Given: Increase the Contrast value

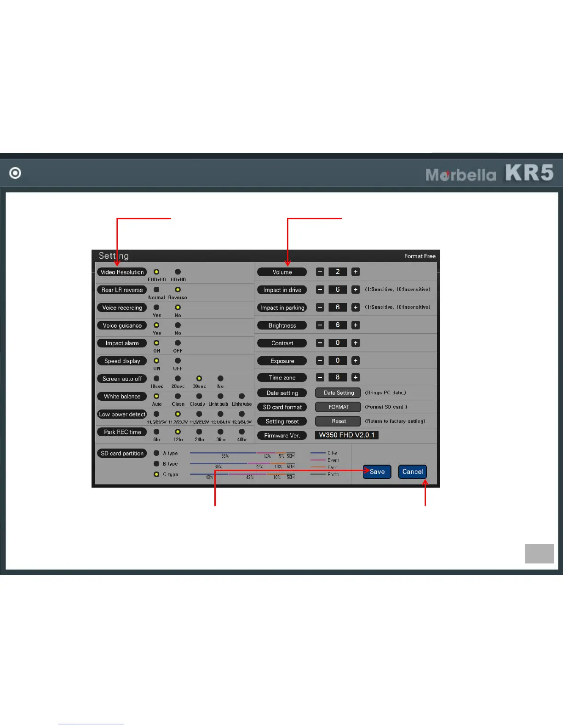Looking at the screenshot, I should point(356,343).
